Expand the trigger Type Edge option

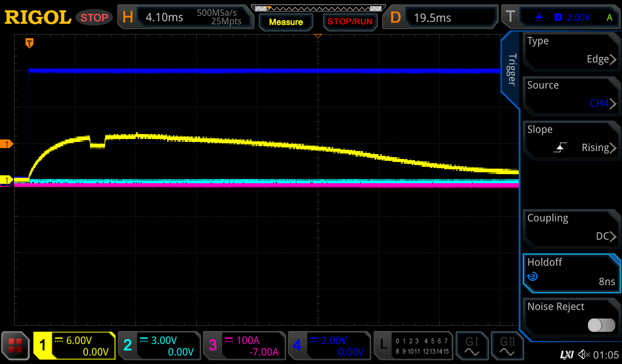(x=571, y=50)
